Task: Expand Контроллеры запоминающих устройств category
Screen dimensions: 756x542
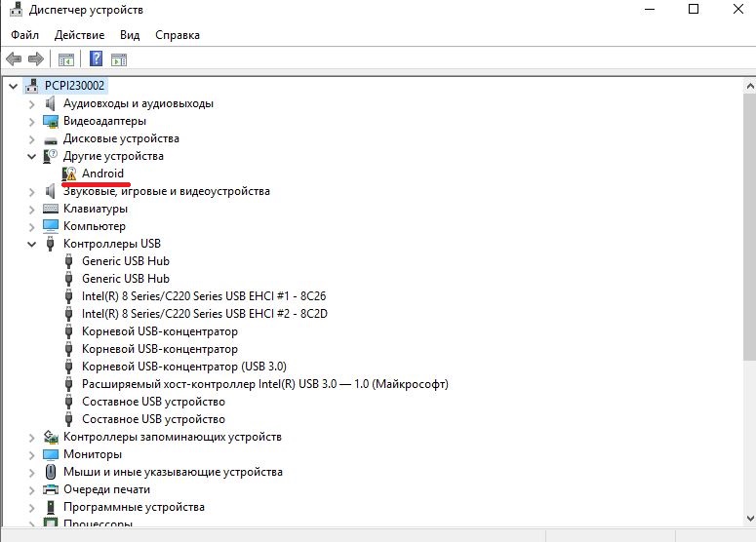Action: tap(32, 438)
